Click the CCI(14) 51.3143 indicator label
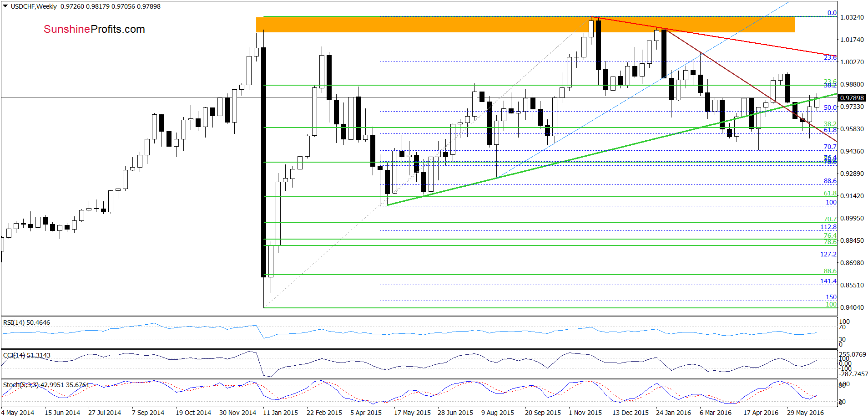Viewport: 868px width, 419px height. [x=27, y=355]
